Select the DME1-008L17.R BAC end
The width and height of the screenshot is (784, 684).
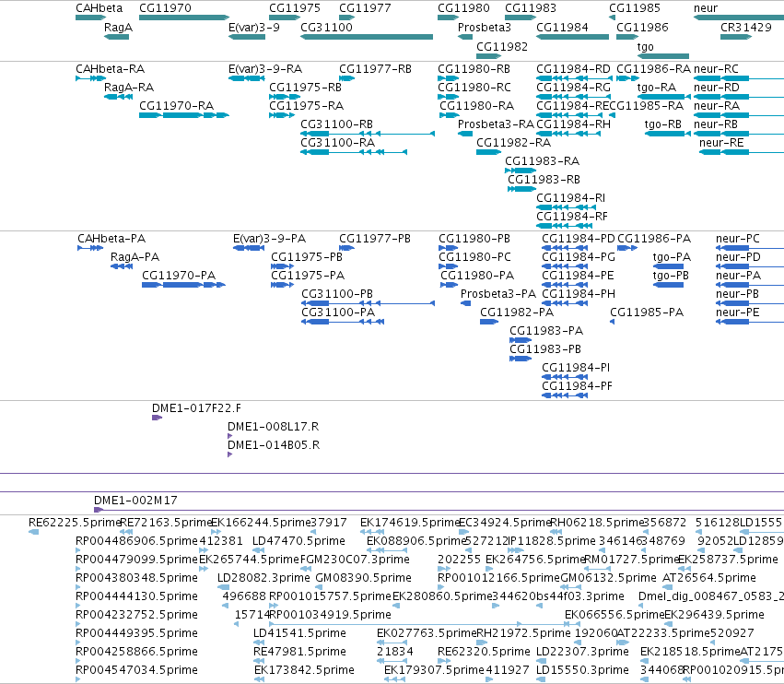coord(229,436)
